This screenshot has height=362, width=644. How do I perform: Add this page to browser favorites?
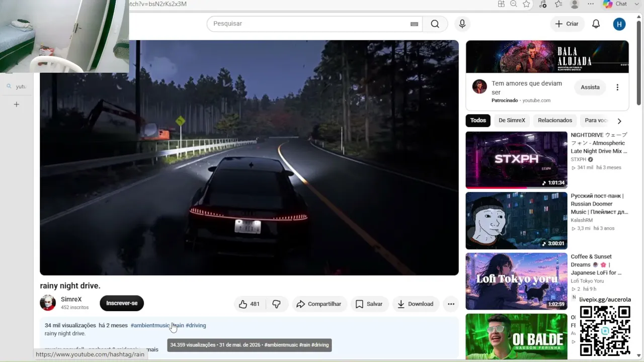[526, 4]
